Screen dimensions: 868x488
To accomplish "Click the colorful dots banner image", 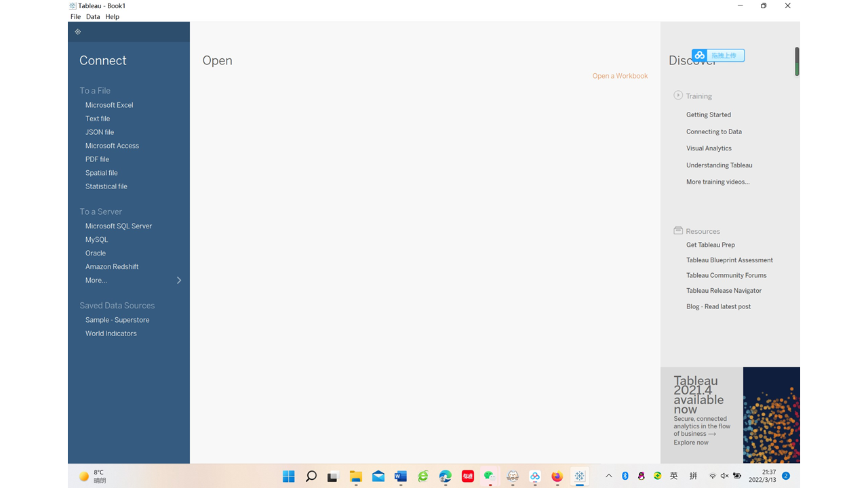I will click(772, 415).
